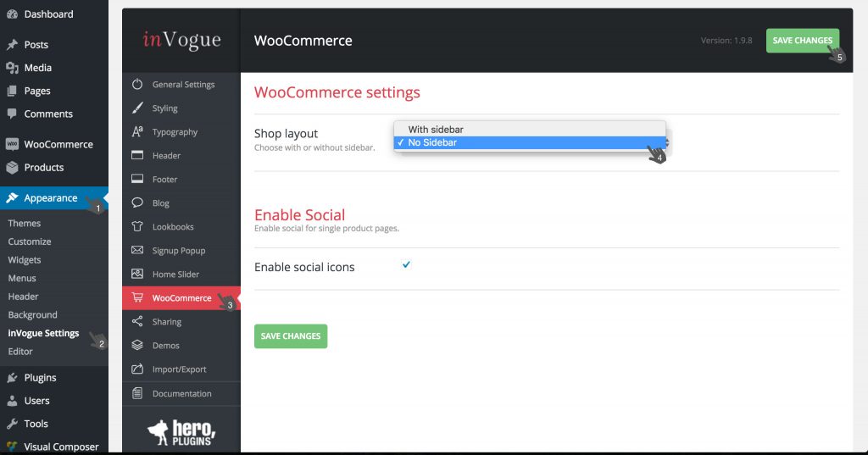Screen dimensions: 868x455
Task: Open Lookbooks settings section
Action: (181, 226)
